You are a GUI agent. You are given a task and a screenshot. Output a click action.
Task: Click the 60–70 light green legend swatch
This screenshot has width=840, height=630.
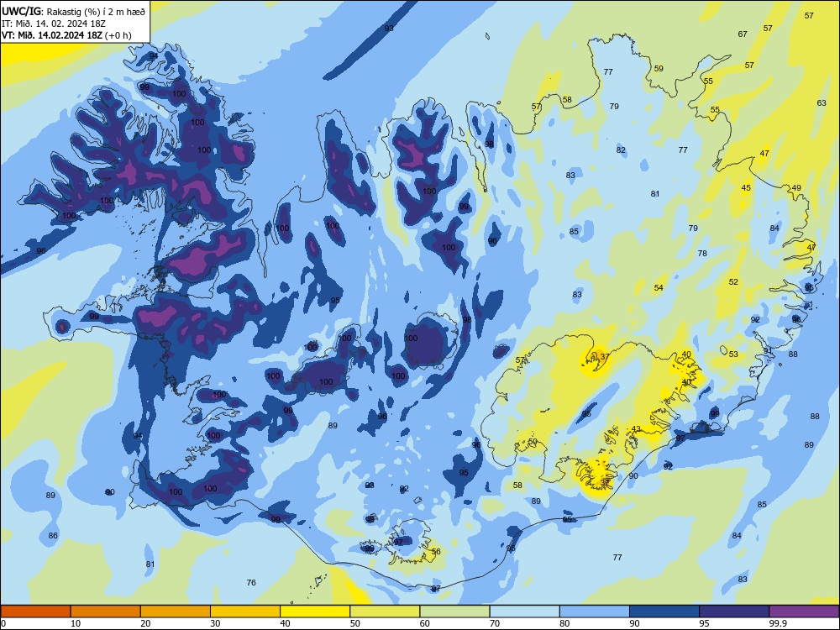click(454, 612)
